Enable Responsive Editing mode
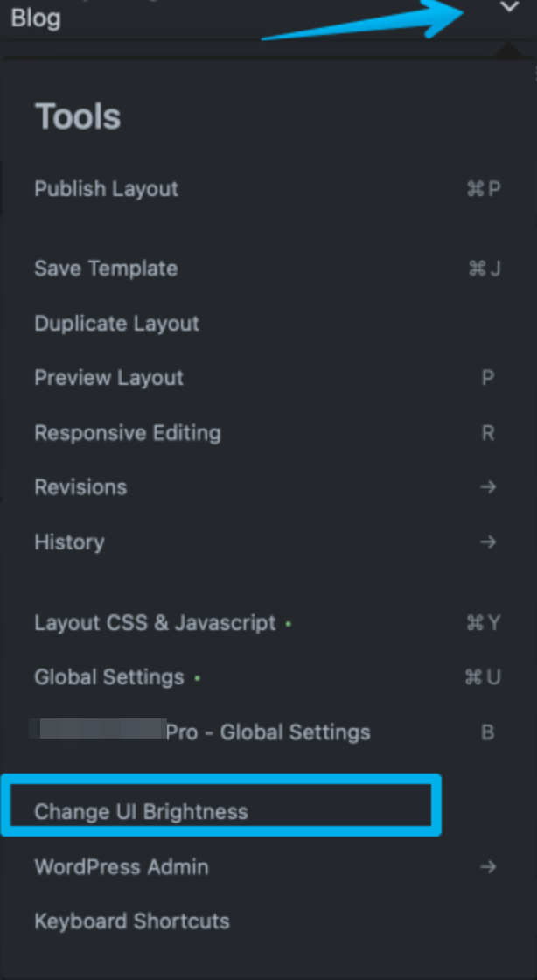Image resolution: width=537 pixels, height=980 pixels. click(x=127, y=433)
